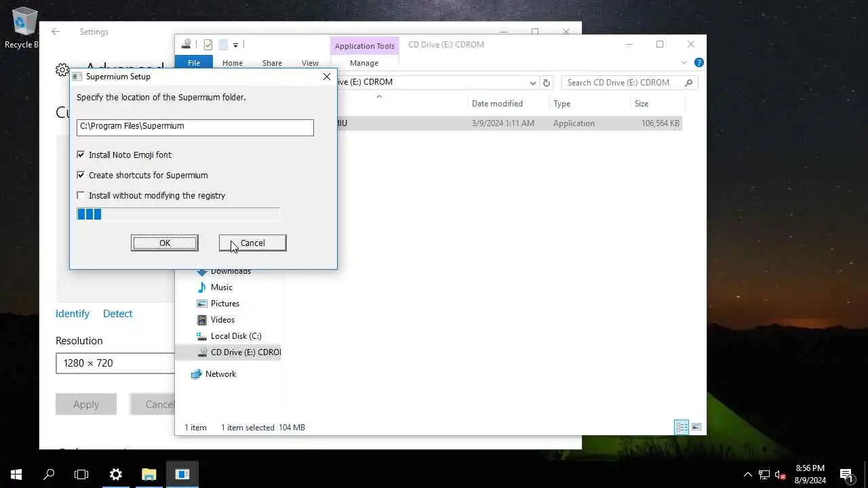This screenshot has width=868, height=488.
Task: Click the search magnifier icon in Explorer
Action: [x=688, y=83]
